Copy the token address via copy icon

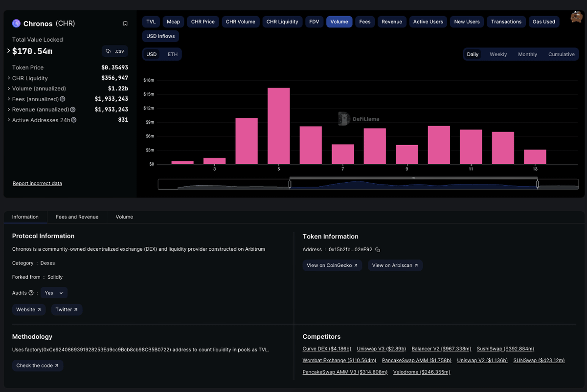378,250
